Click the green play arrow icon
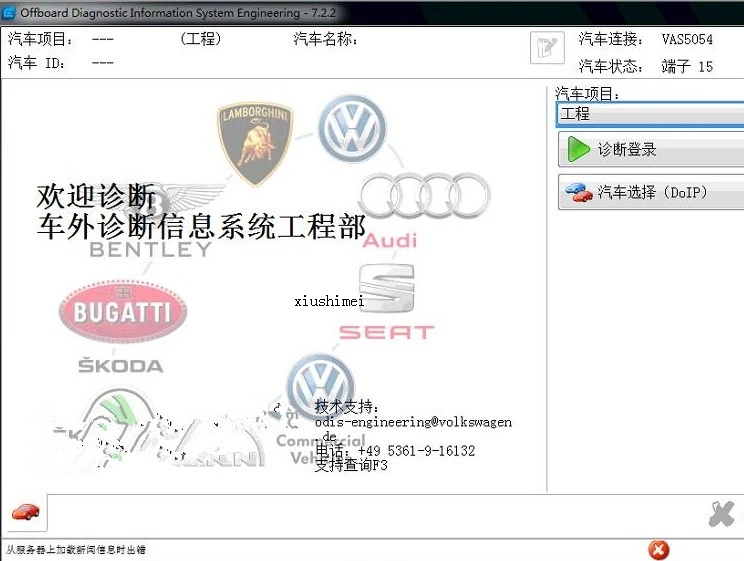 tap(578, 150)
